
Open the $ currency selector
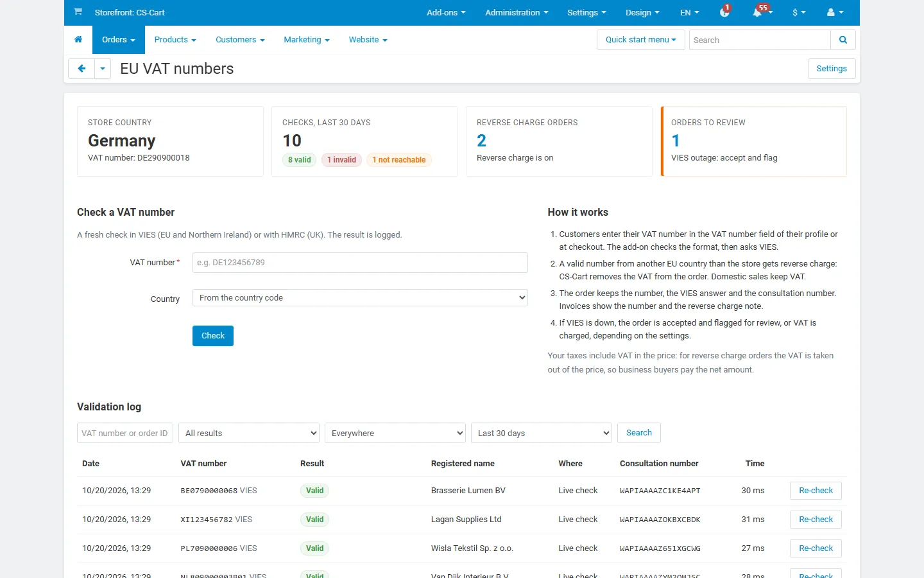799,12
